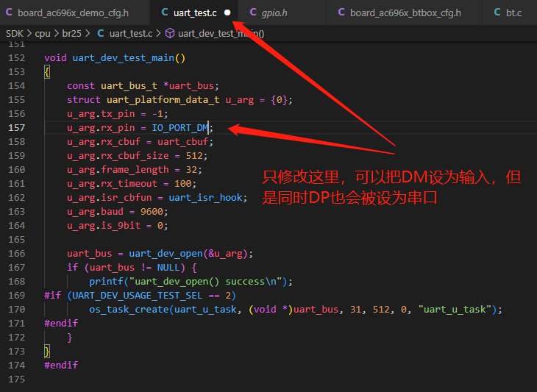
Task: Click the function symbol icon in breadcrumb
Action: point(170,33)
